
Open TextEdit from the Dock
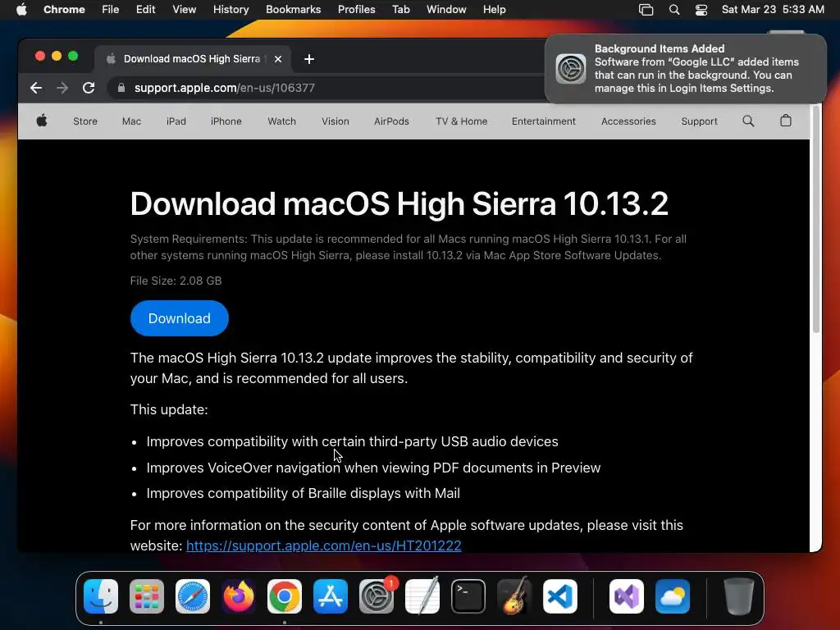(422, 596)
